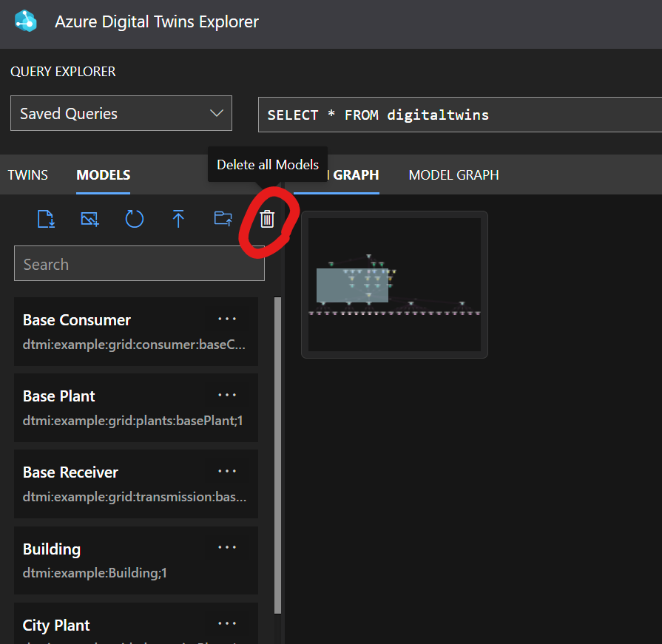Open the Building ellipsis menu
Viewport: 662px width, 644px height.
tap(227, 547)
